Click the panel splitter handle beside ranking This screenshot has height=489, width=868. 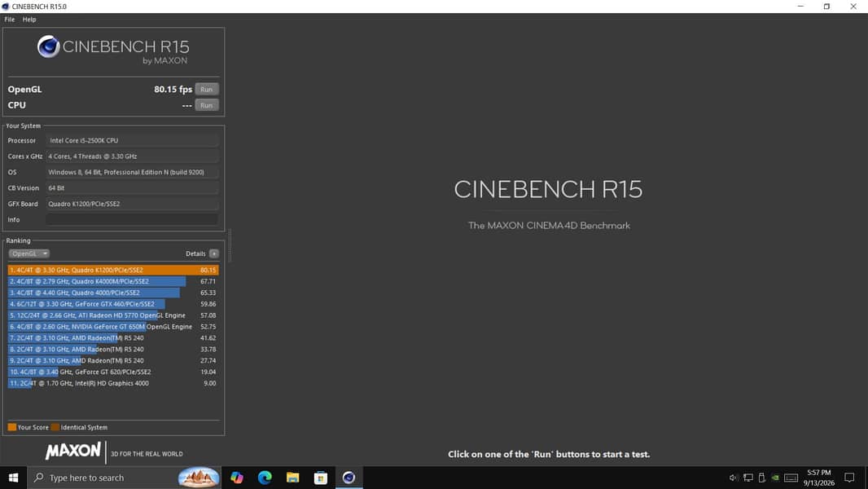pyautogui.click(x=230, y=245)
